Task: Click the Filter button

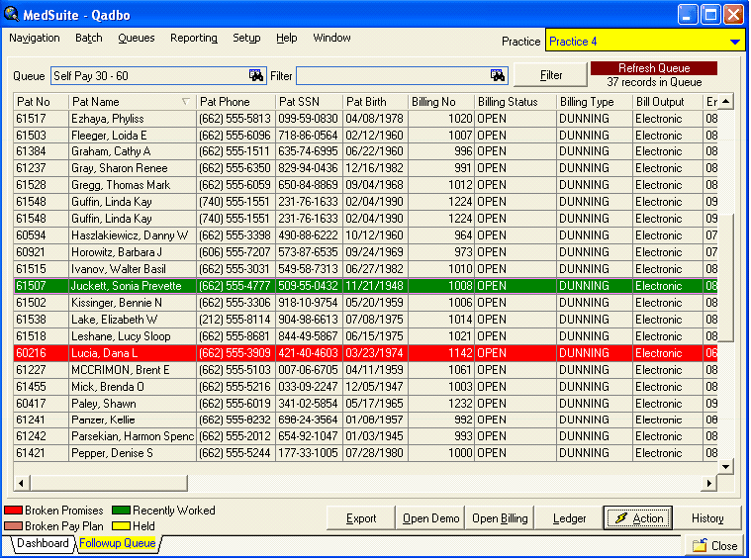Action: pyautogui.click(x=550, y=75)
